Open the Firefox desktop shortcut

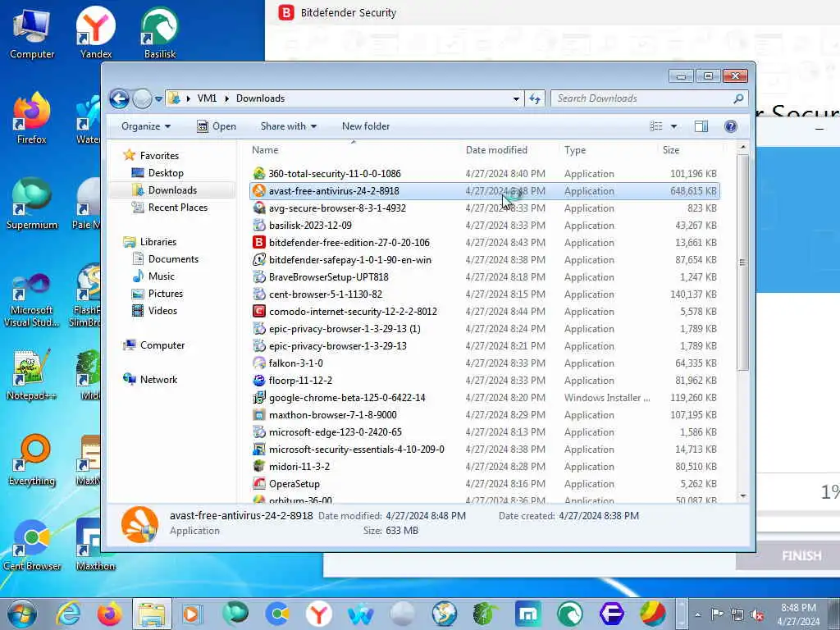32,118
